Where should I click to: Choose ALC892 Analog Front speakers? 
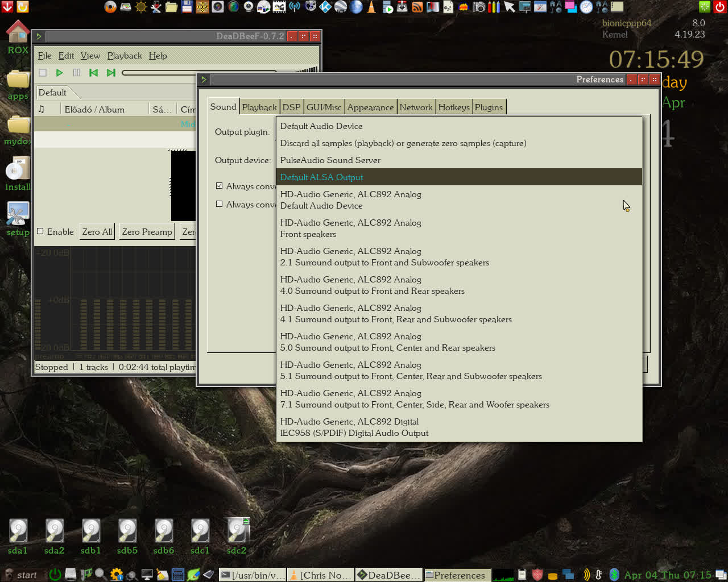click(x=459, y=228)
